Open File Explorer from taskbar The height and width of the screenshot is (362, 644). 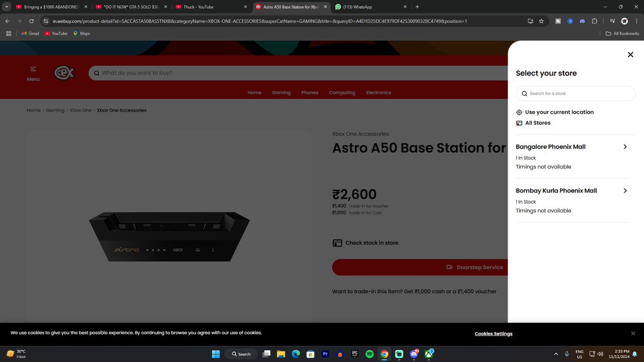(x=281, y=354)
